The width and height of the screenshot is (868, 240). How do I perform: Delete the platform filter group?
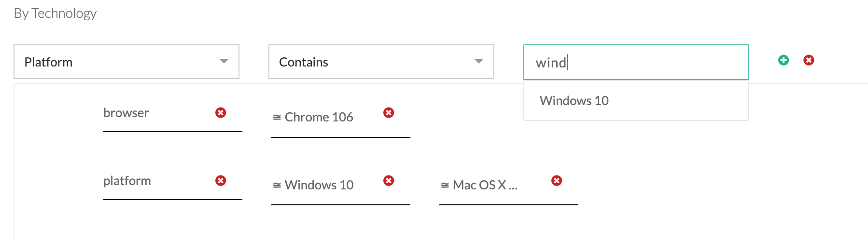tap(221, 181)
